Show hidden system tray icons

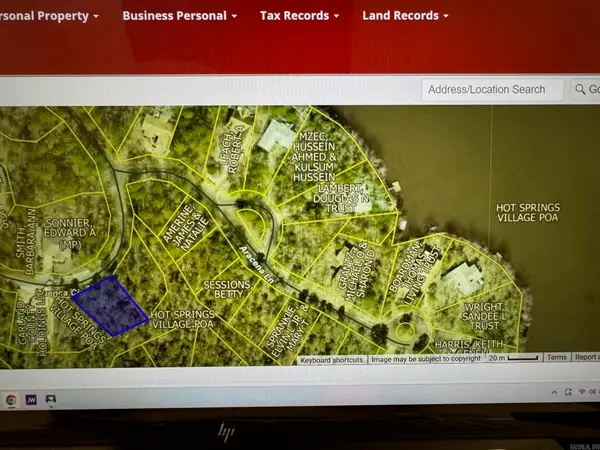[554, 392]
